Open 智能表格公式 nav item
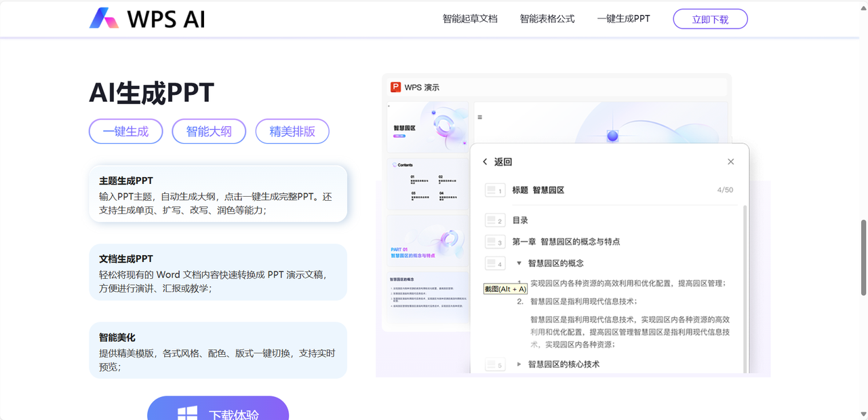Screen dimensions: 868x420 547,19
